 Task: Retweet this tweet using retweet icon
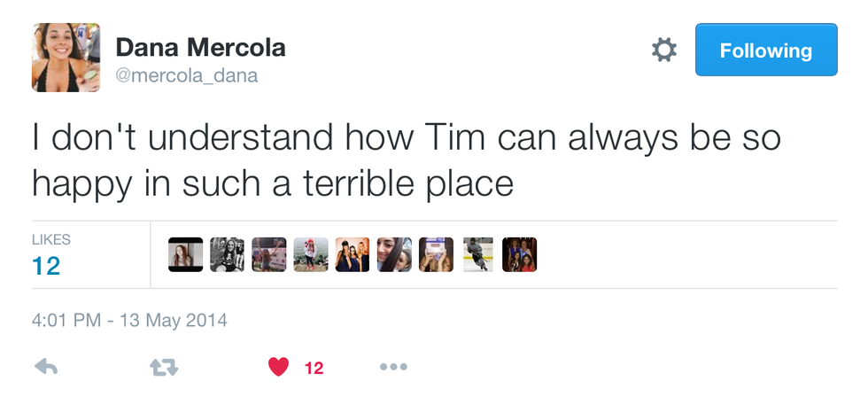tap(164, 367)
